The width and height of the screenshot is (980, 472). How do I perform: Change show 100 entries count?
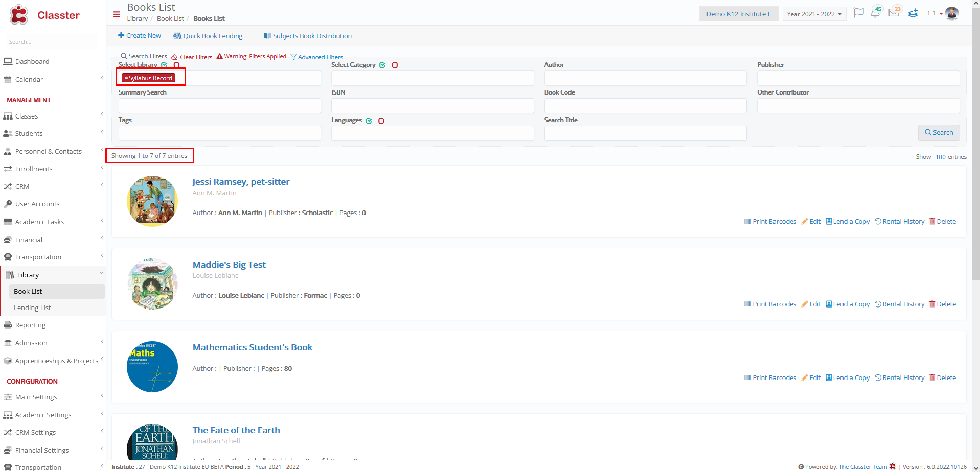[x=940, y=157]
